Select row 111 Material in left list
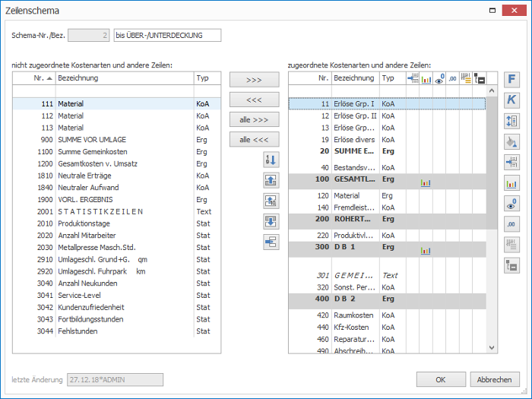The height and width of the screenshot is (399, 532). click(117, 104)
